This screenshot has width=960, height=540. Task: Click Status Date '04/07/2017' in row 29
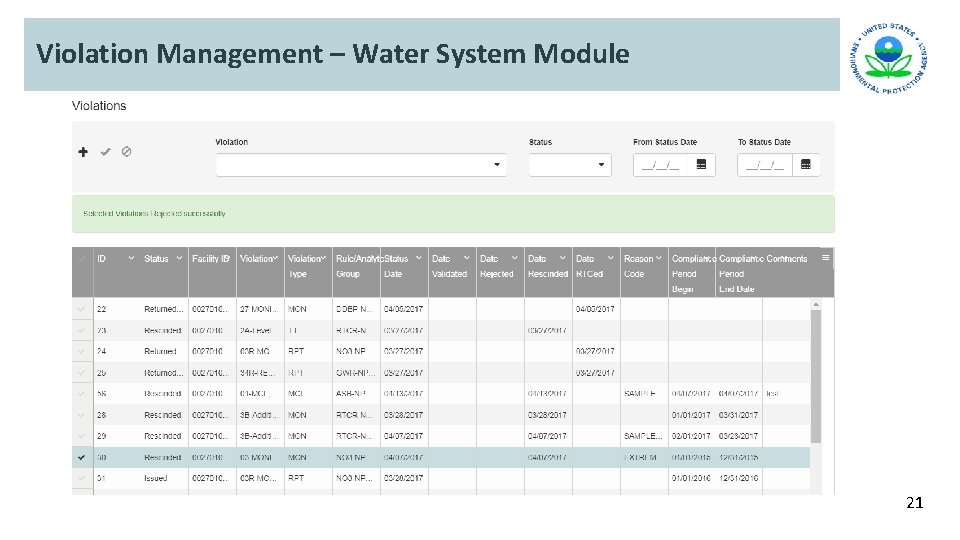click(403, 437)
